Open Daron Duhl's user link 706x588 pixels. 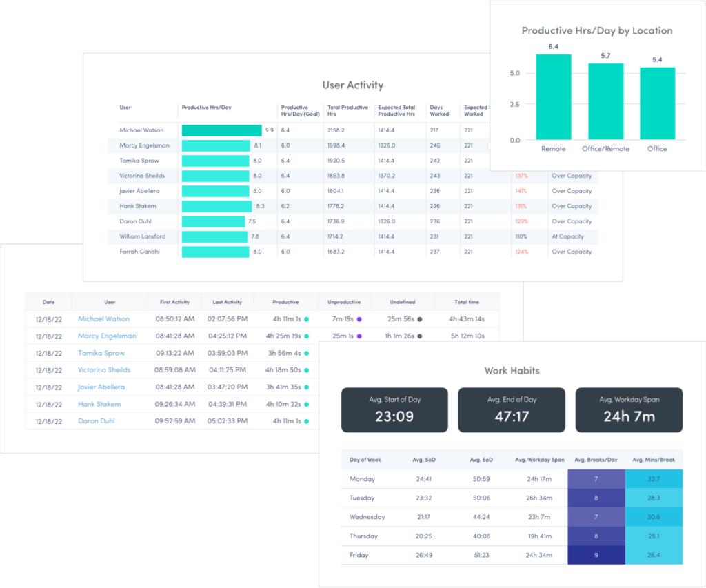pos(96,422)
